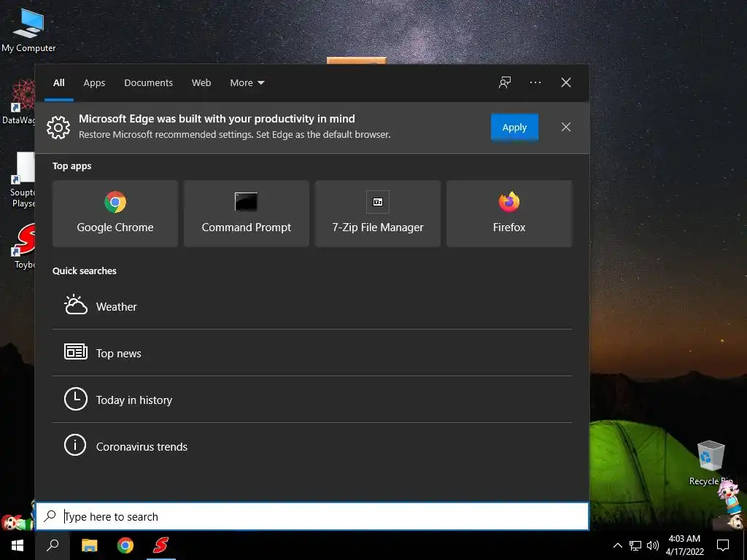
Task: Choose Today in history quick search
Action: (x=312, y=400)
